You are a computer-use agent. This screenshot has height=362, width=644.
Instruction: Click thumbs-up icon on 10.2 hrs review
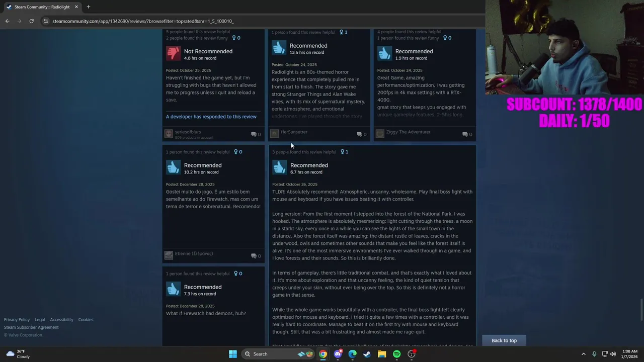pos(173,167)
